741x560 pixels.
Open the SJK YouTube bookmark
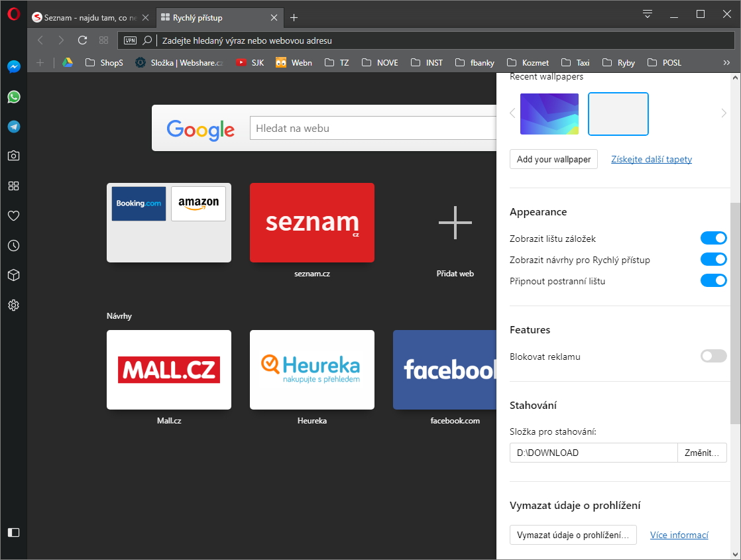point(250,62)
